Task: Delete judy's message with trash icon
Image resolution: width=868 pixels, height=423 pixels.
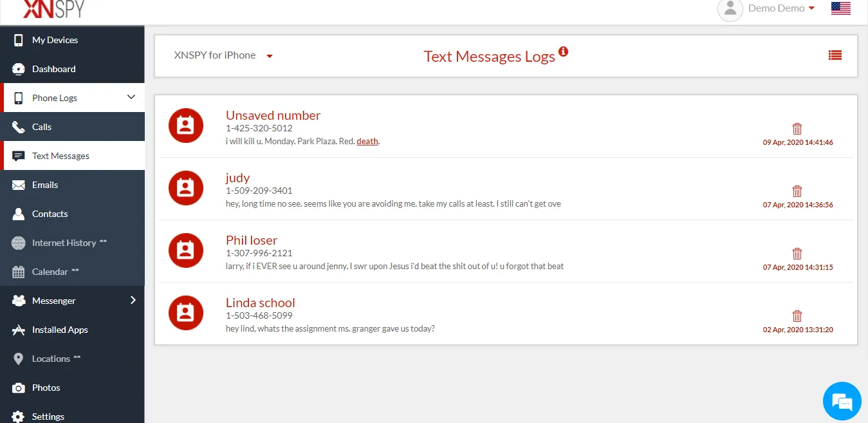Action: click(797, 191)
